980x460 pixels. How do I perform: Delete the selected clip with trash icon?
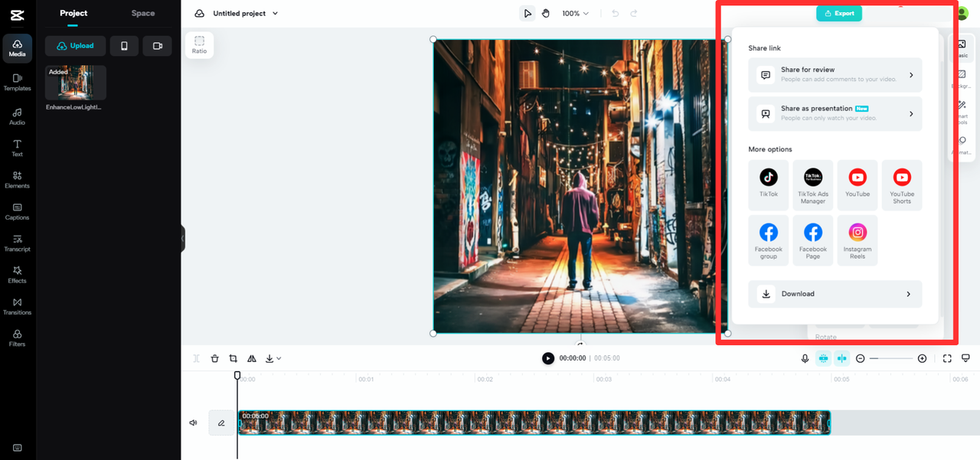[x=215, y=358]
